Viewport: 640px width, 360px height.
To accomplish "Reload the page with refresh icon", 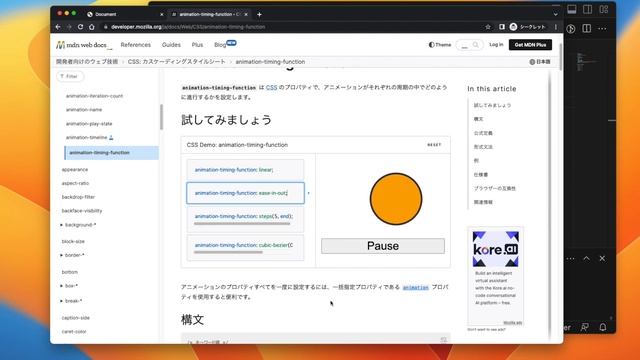I will click(80, 27).
